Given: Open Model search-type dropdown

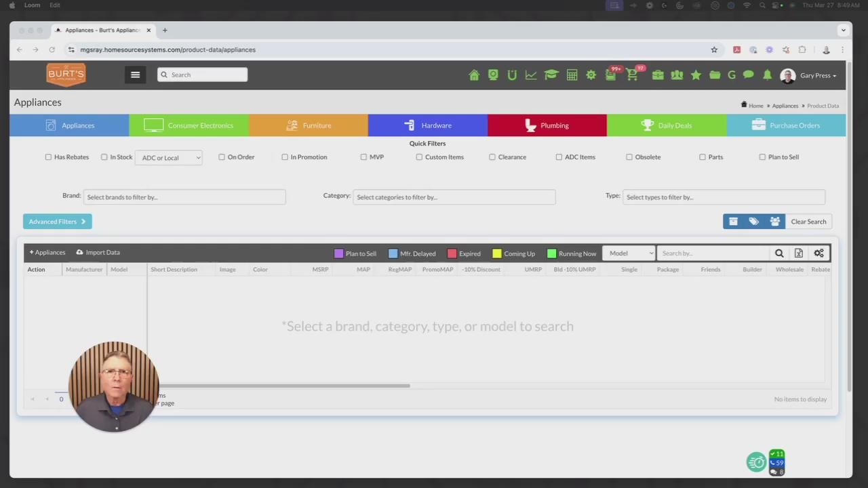Looking at the screenshot, I should pos(629,253).
